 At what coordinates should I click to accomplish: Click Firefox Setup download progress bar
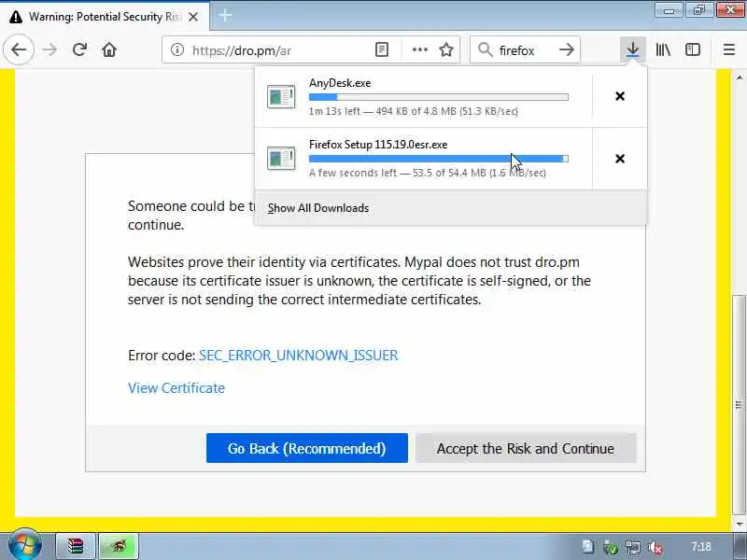click(x=438, y=159)
